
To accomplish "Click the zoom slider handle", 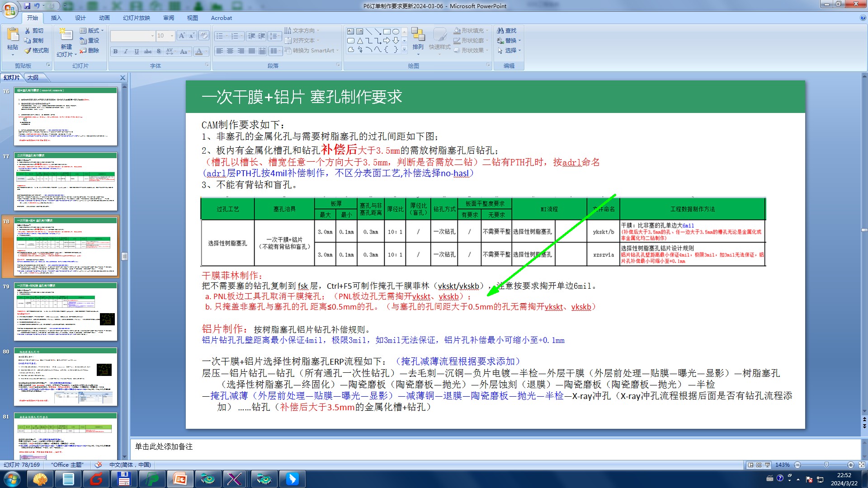I will 826,465.
